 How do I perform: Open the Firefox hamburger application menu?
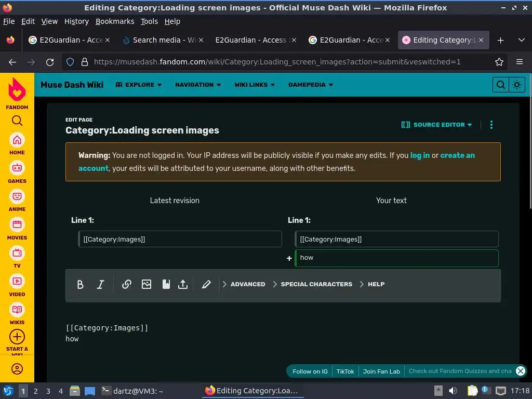520,62
